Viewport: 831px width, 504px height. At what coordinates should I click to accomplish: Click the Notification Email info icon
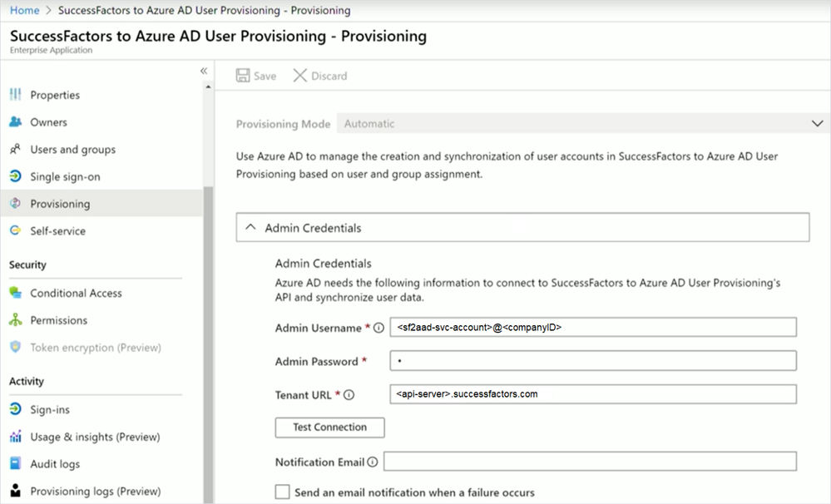tap(373, 462)
